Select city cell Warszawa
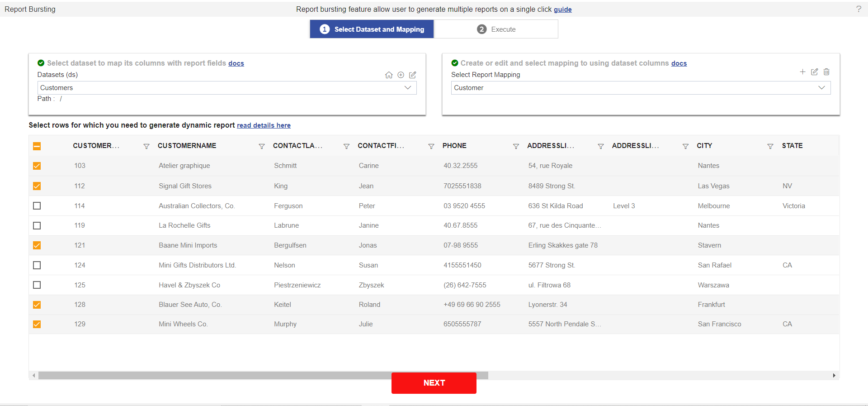 713,285
